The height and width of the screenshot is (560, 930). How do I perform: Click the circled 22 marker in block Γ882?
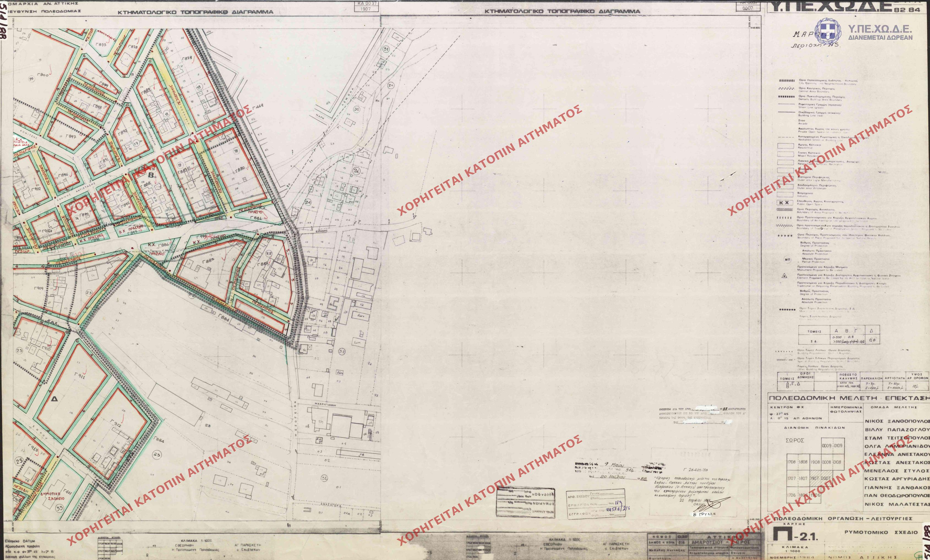tap(269, 253)
